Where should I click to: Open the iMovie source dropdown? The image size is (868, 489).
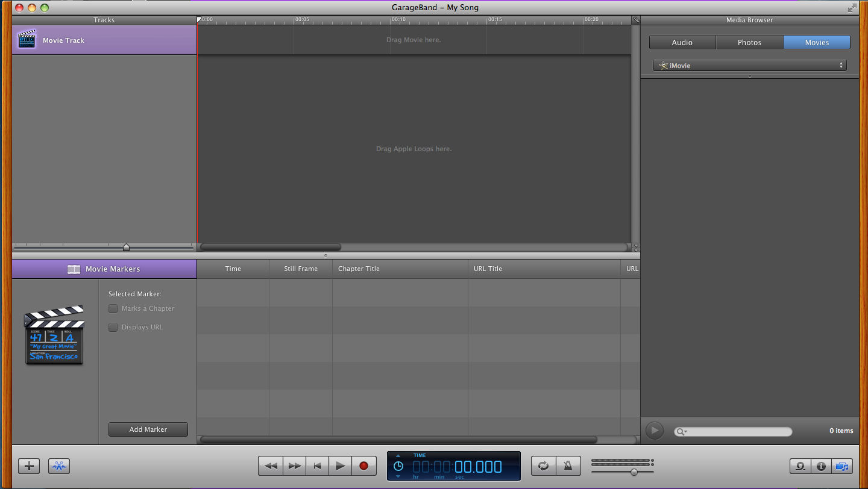coord(749,66)
